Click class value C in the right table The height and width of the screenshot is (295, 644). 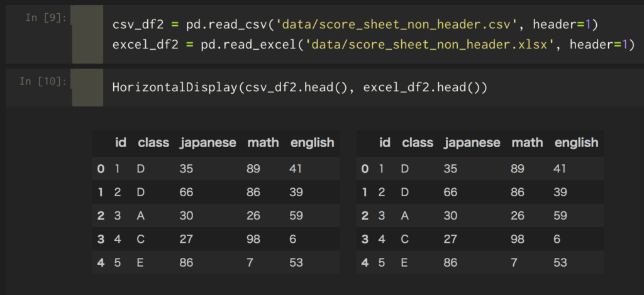coord(405,239)
